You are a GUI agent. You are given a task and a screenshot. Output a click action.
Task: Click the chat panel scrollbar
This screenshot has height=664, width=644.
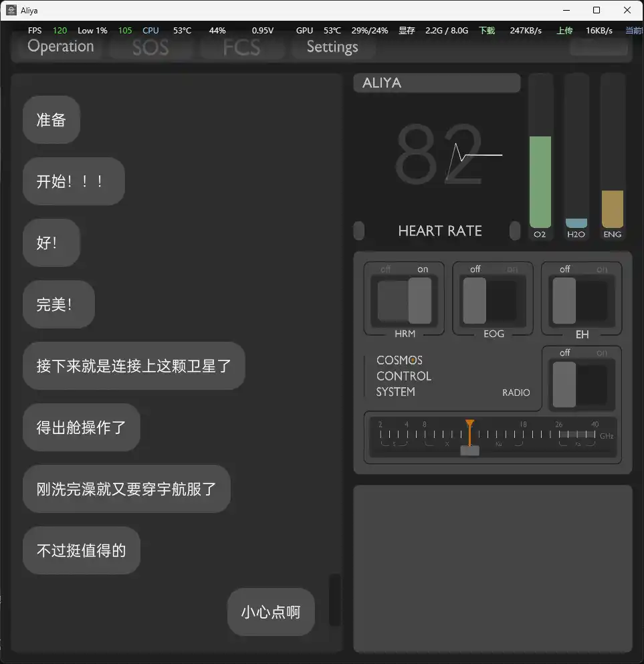click(334, 599)
